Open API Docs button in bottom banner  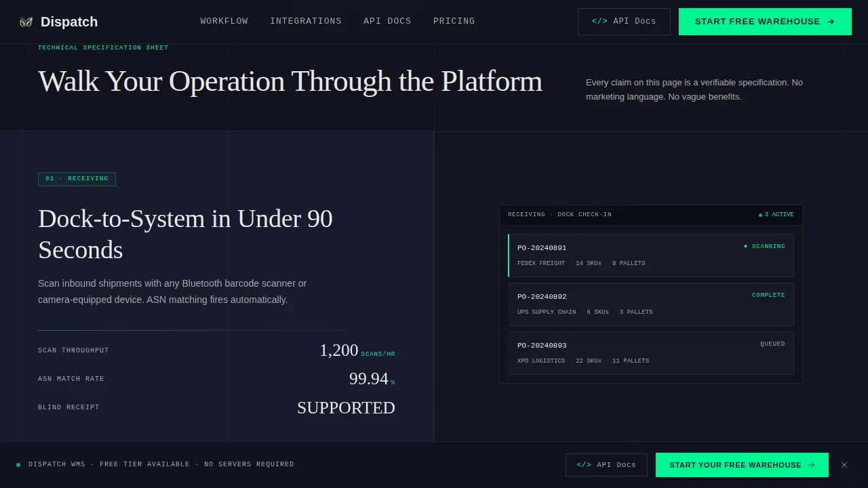click(606, 465)
